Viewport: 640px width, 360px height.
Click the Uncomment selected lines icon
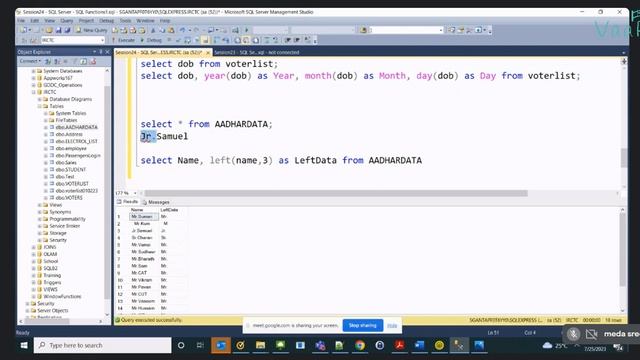pos(276,40)
